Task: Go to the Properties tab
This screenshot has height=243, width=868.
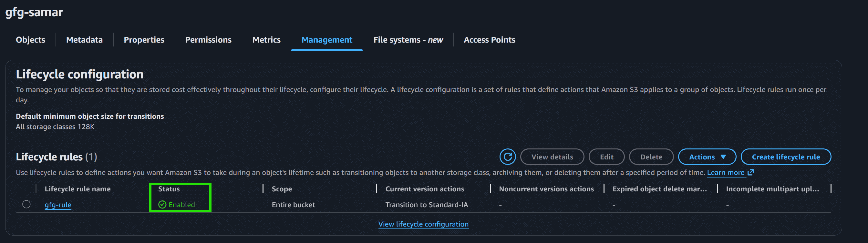Action: [x=144, y=40]
